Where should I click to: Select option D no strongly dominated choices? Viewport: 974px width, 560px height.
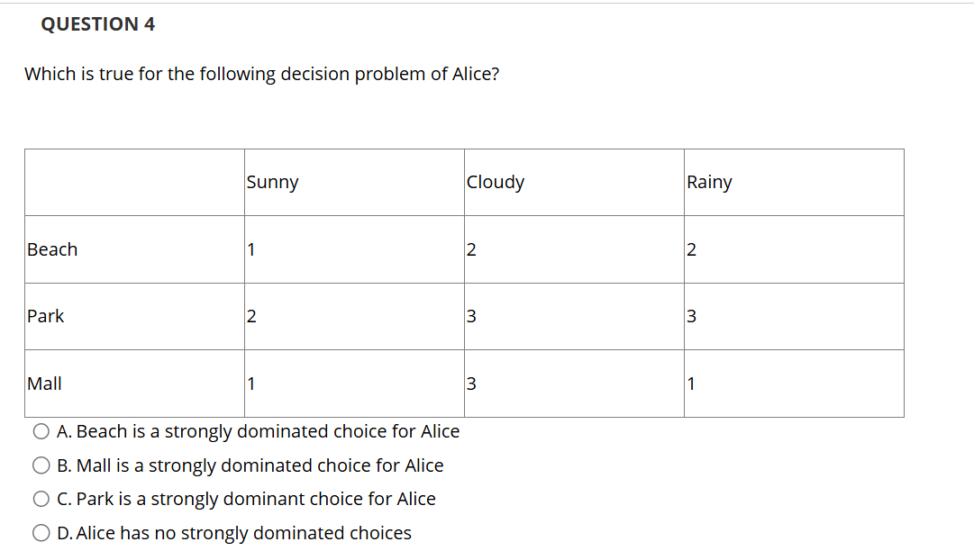(41, 533)
